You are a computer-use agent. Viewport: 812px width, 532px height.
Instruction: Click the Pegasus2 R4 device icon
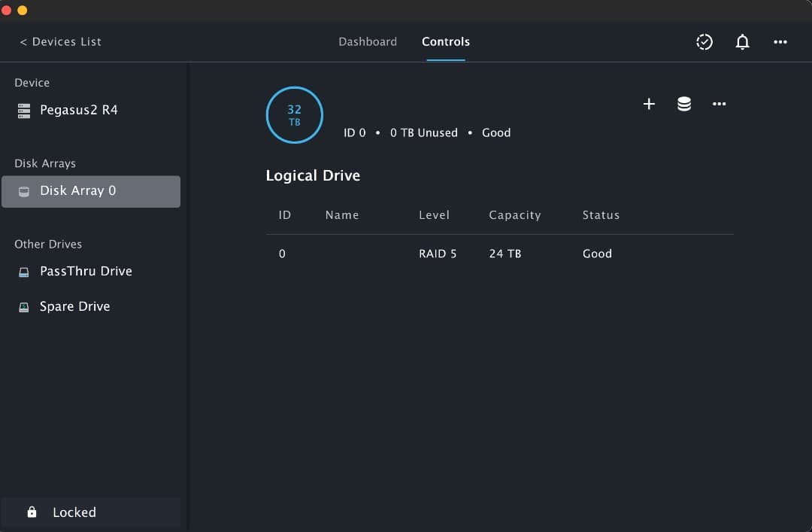click(23, 110)
